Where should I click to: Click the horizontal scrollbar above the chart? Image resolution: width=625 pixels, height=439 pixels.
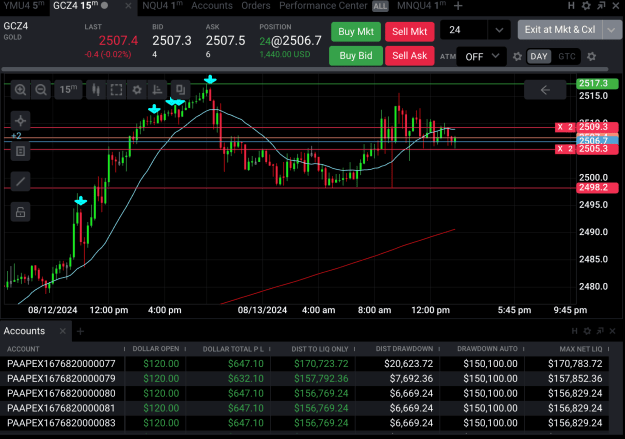tap(305, 69)
